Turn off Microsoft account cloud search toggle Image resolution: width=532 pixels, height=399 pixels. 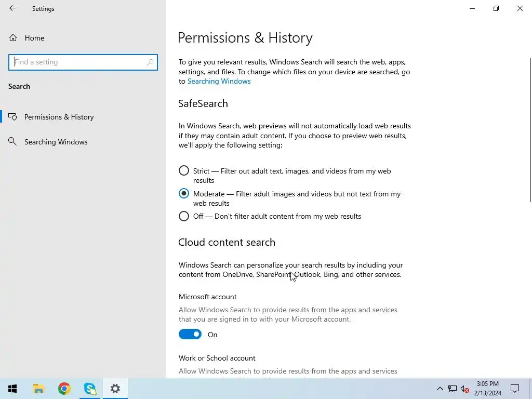point(190,334)
